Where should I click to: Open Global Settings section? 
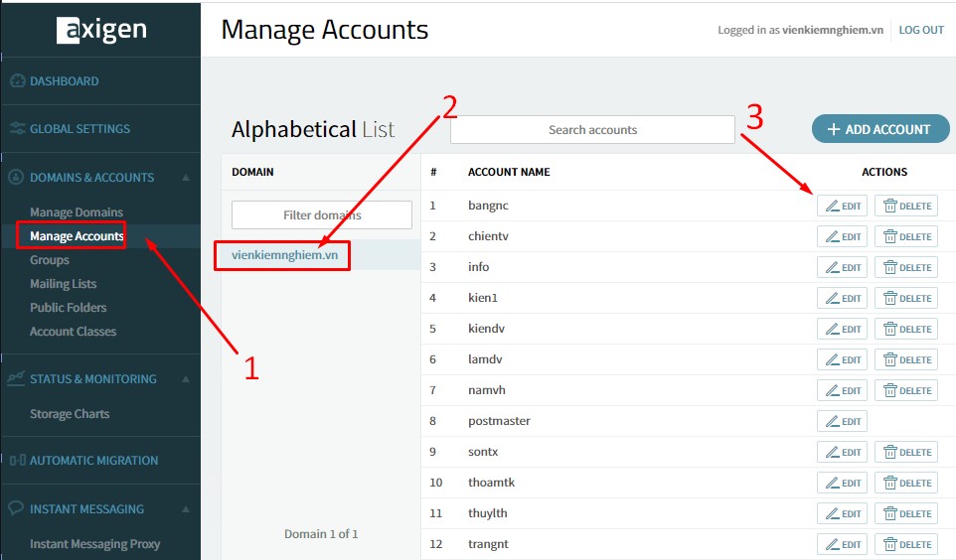pyautogui.click(x=80, y=128)
